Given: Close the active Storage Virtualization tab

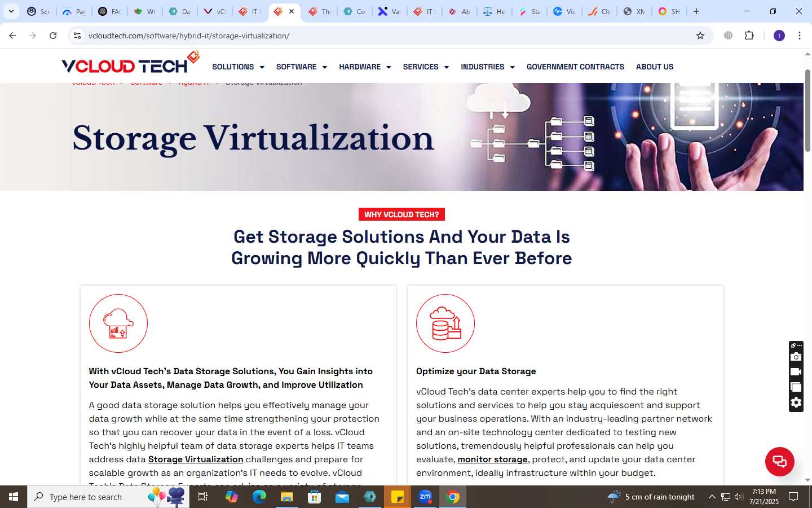Looking at the screenshot, I should click(x=292, y=11).
